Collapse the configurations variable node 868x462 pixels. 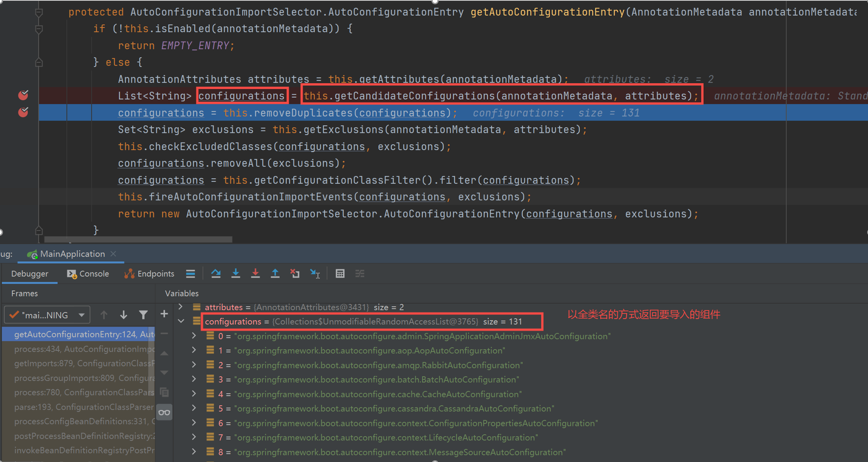[181, 321]
